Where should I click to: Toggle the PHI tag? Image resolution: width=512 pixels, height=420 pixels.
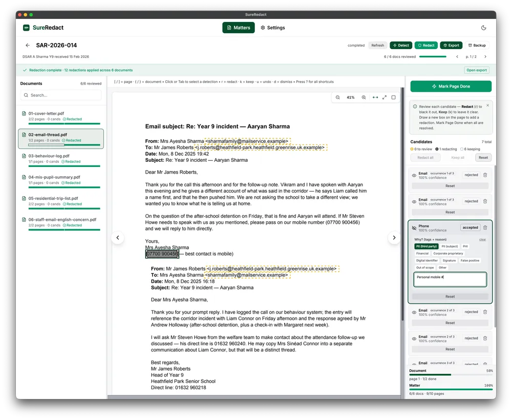(465, 246)
